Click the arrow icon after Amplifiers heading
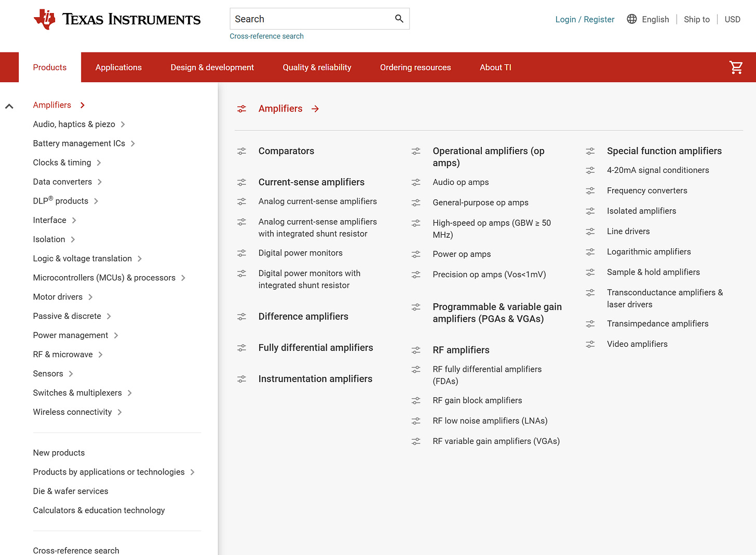Screen dimensions: 756x555 [x=315, y=109]
